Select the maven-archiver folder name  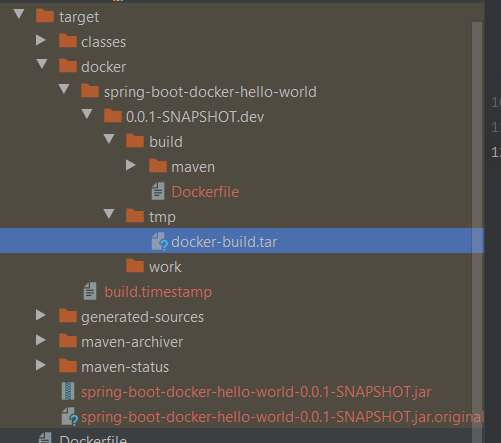click(x=132, y=342)
